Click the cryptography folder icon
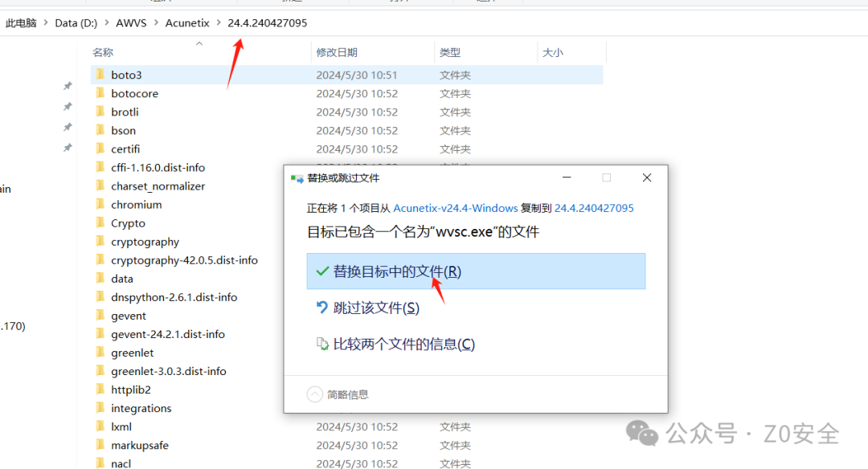The image size is (868, 469). pos(100,241)
